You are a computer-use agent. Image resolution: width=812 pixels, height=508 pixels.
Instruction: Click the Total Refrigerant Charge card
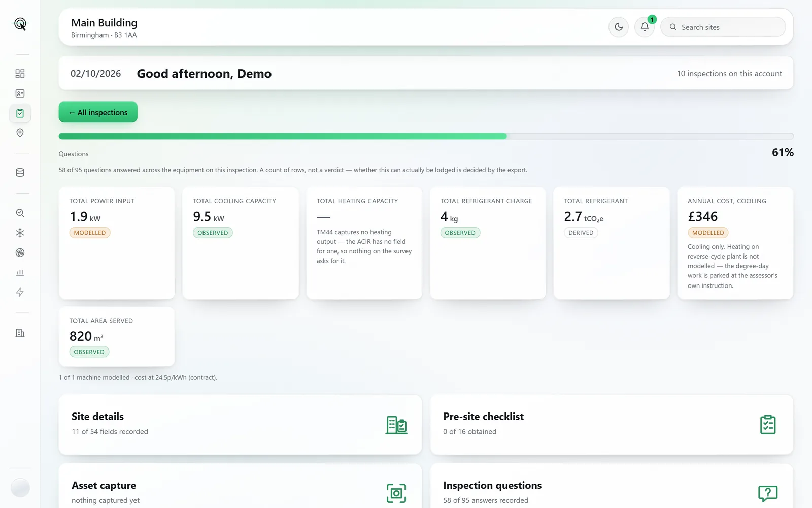(488, 243)
